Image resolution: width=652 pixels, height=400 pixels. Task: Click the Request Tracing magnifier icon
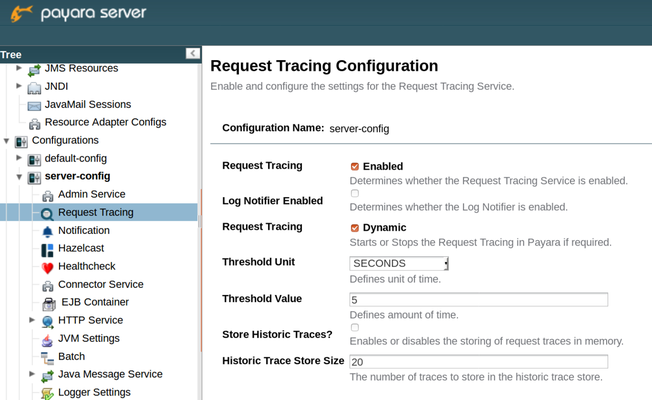tap(47, 213)
